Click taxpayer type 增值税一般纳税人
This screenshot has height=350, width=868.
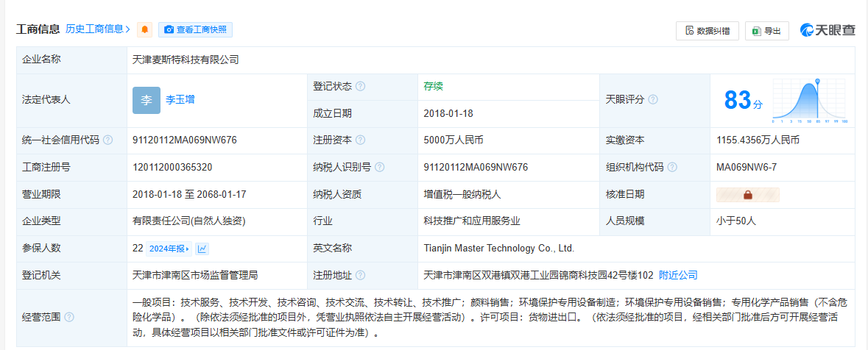pos(462,194)
